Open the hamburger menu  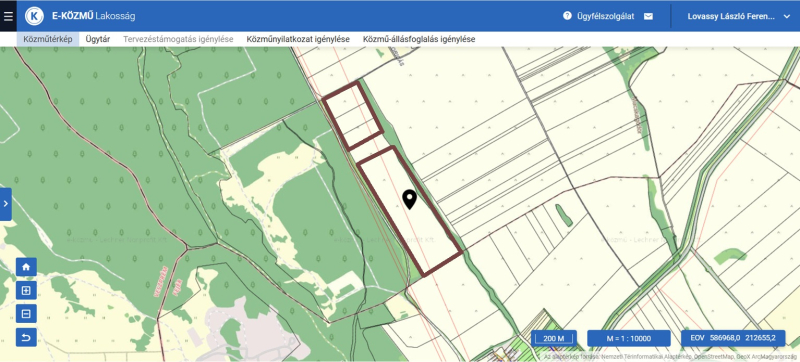8,16
